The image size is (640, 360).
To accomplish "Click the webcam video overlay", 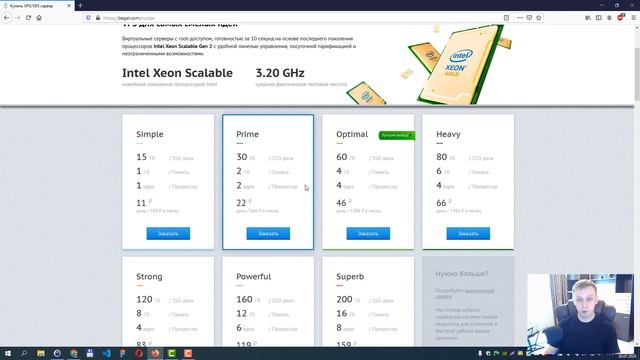I will point(580,313).
